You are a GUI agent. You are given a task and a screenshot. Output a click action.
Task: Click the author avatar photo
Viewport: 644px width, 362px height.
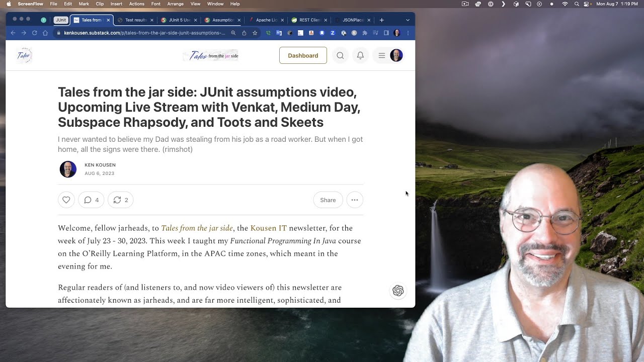click(x=68, y=169)
